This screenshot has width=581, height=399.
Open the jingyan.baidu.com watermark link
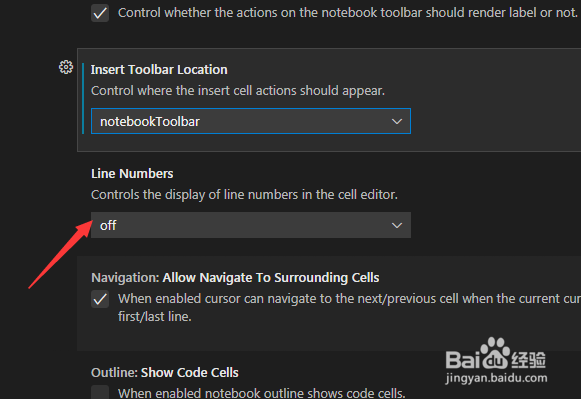497,378
